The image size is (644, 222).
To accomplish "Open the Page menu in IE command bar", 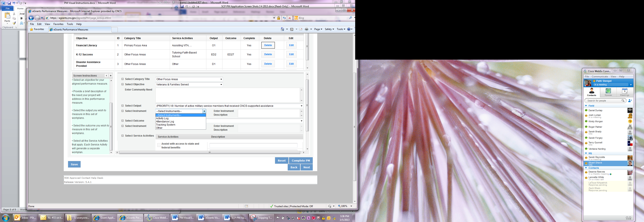I will tap(318, 29).
